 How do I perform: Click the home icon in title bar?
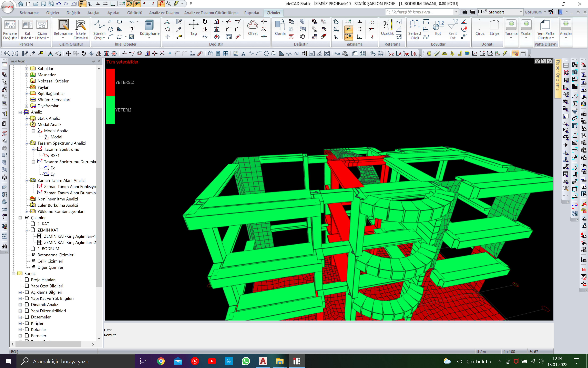[x=21, y=4]
